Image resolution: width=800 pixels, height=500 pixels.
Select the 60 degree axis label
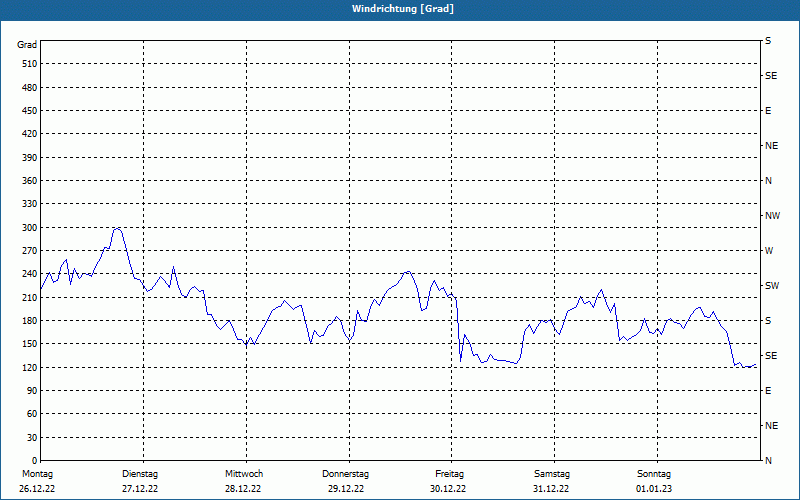[x=32, y=413]
